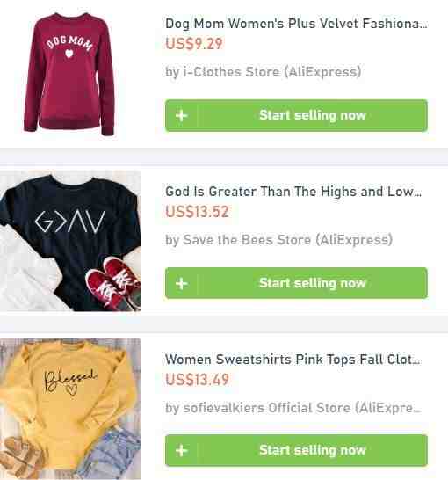Start selling the God Is Greater shirt
This screenshot has height=480, width=448.
coord(296,283)
